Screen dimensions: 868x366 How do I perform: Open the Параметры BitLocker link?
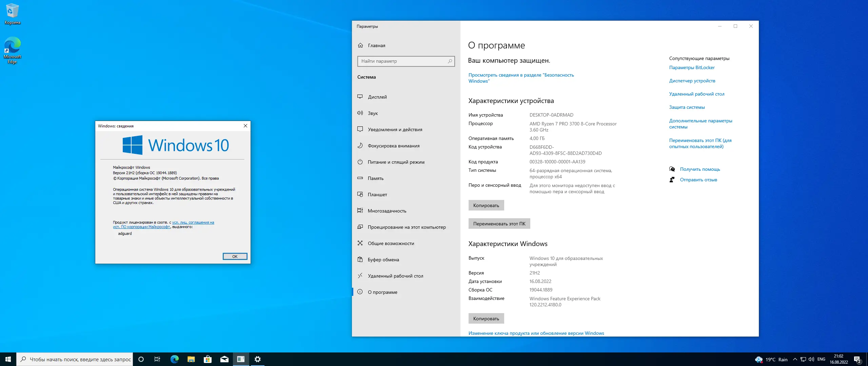(x=692, y=67)
